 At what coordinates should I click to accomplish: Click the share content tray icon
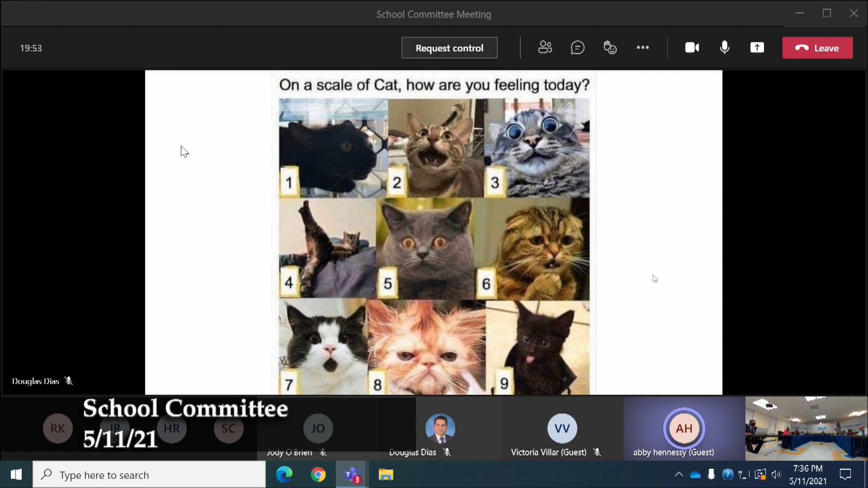[757, 47]
